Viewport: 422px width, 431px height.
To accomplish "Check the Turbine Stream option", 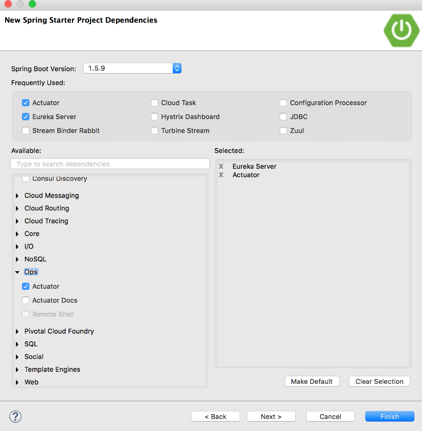I will pos(154,131).
